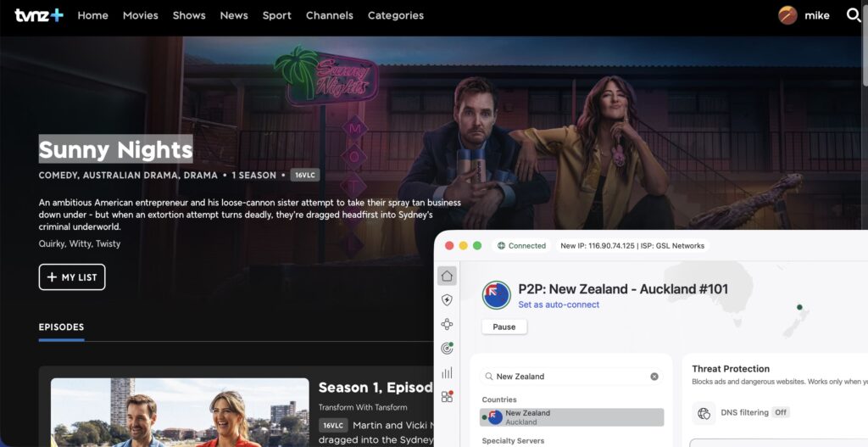Open Home in the TVNZ+ navigation
This screenshot has height=447, width=868.
(x=92, y=15)
